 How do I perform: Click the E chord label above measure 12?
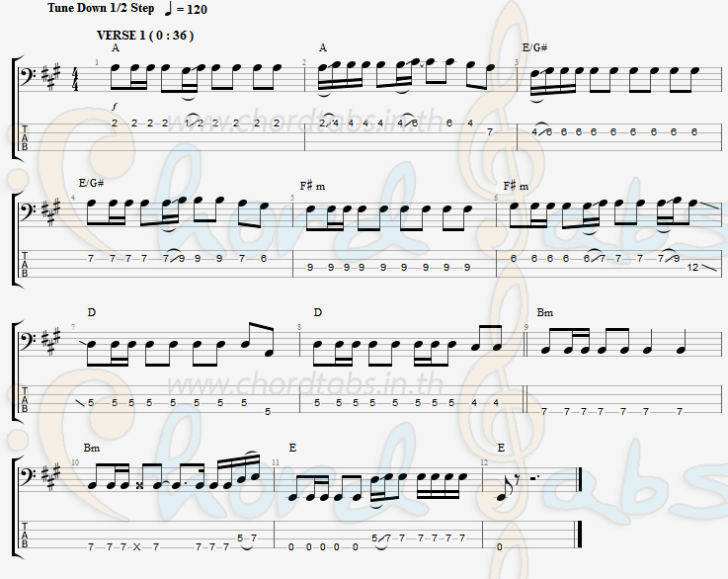[x=501, y=448]
